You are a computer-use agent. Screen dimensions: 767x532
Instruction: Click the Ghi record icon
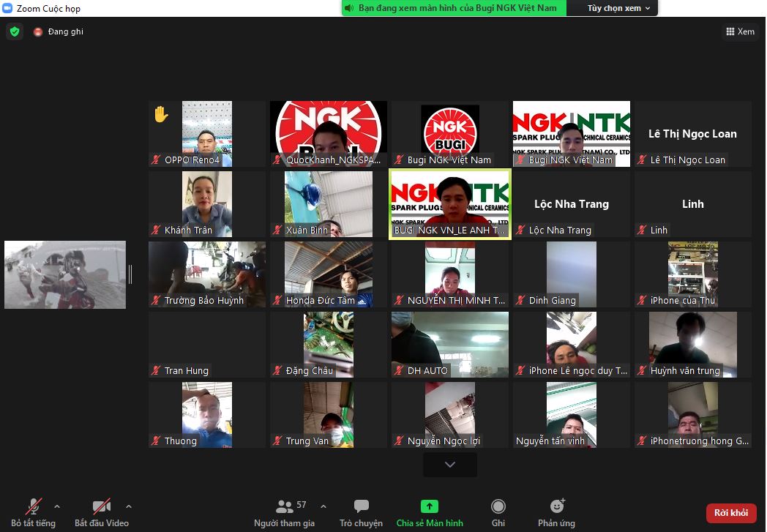click(498, 506)
